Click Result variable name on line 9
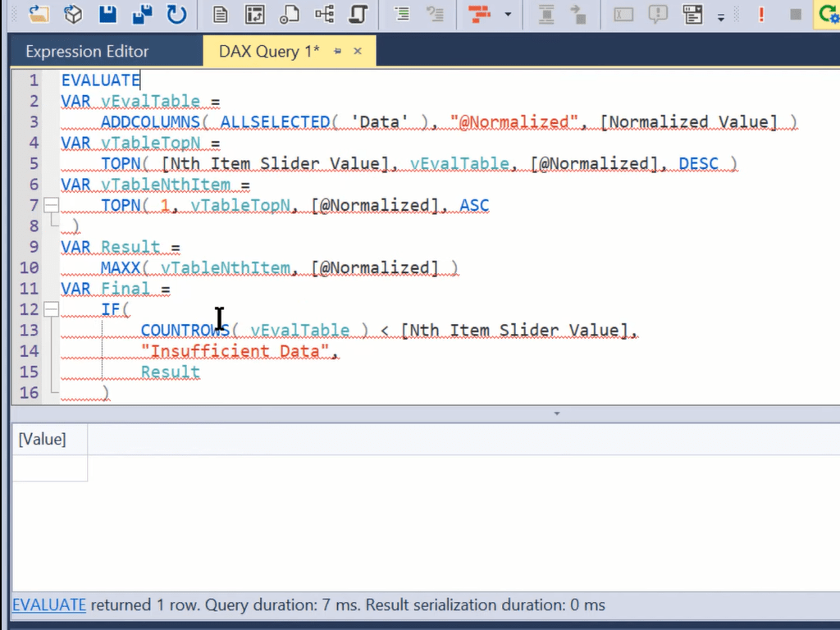840x630 pixels. pyautogui.click(x=130, y=247)
